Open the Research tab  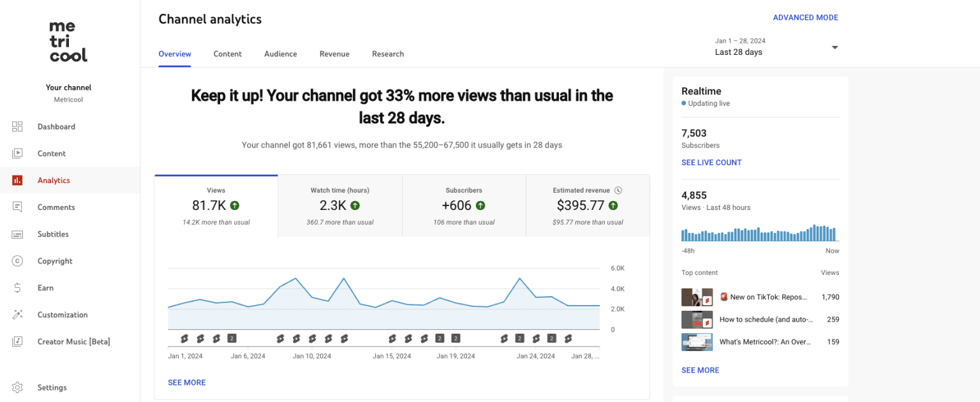(x=388, y=54)
